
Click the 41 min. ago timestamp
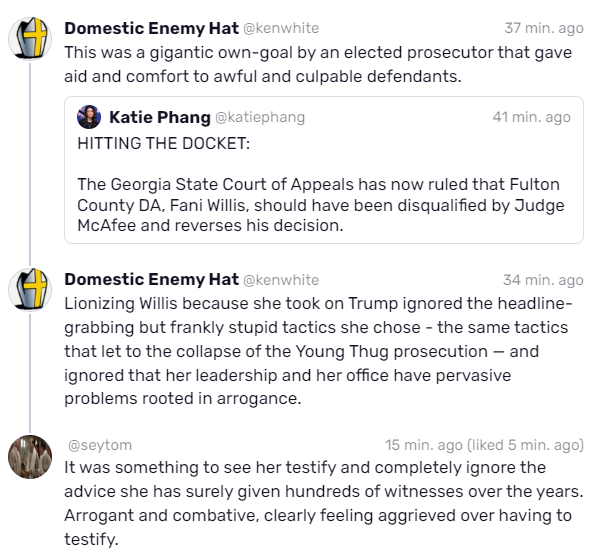pos(531,117)
